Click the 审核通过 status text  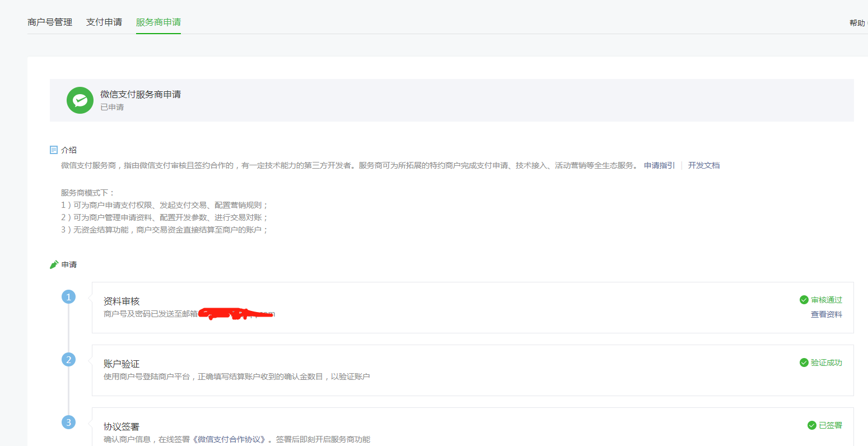(826, 300)
